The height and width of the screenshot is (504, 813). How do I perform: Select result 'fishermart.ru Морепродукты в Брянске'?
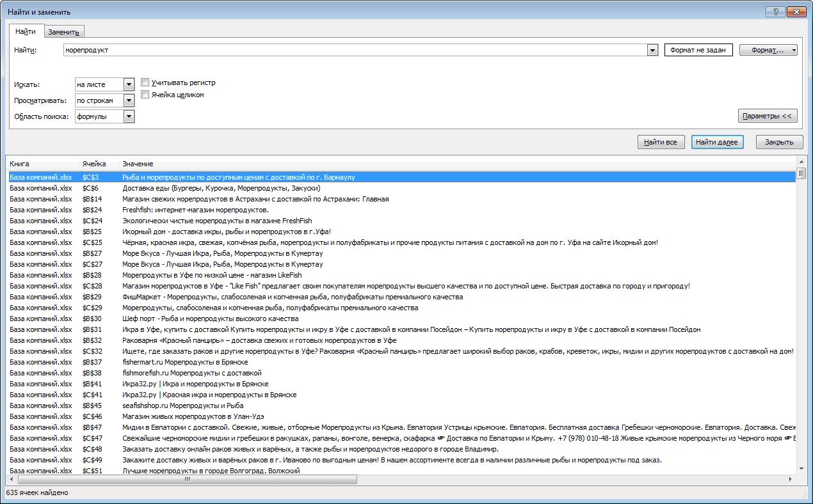(401, 362)
